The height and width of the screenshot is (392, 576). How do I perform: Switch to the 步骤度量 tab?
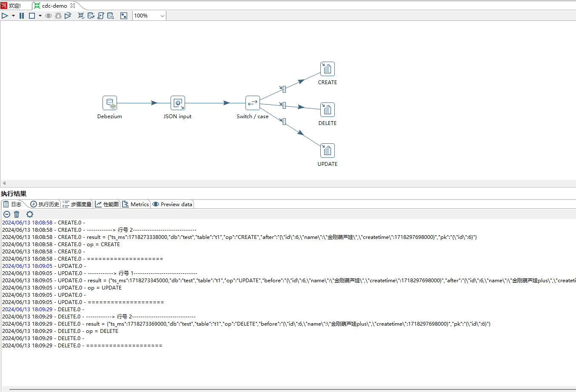[77, 205]
